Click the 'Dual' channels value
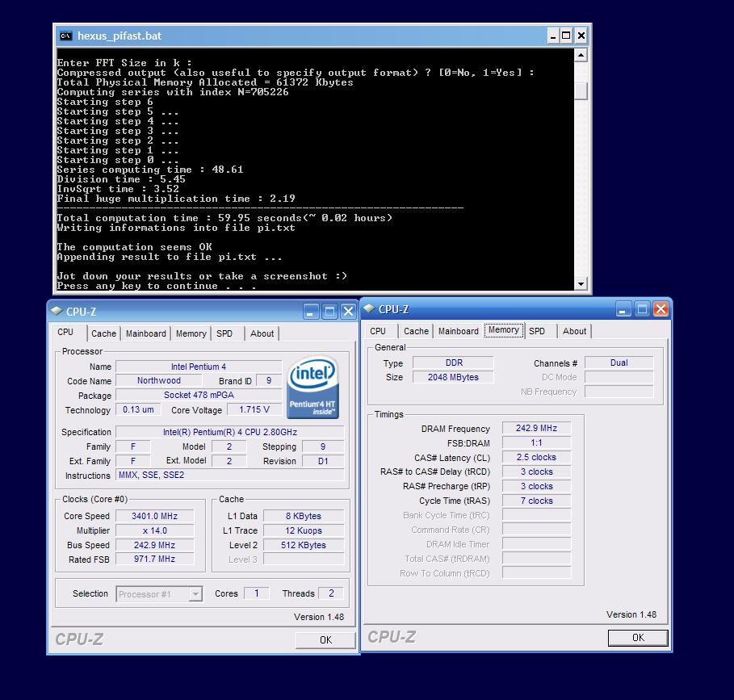 619,363
